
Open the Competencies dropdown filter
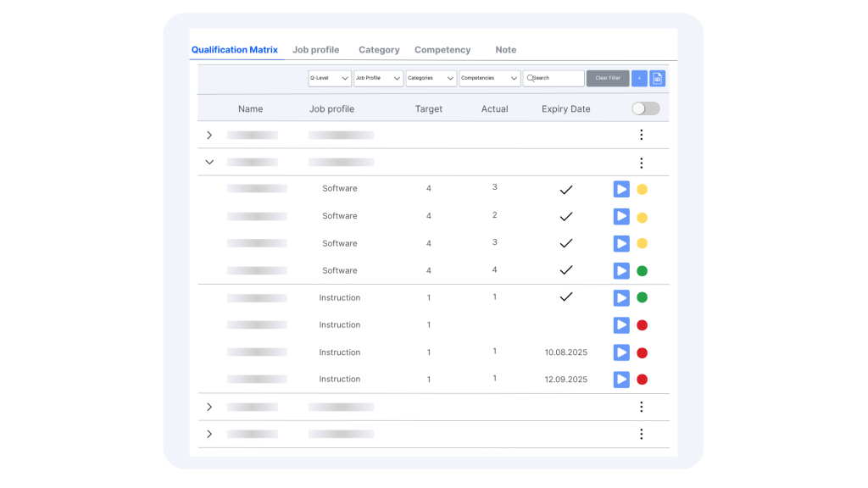[x=489, y=78]
